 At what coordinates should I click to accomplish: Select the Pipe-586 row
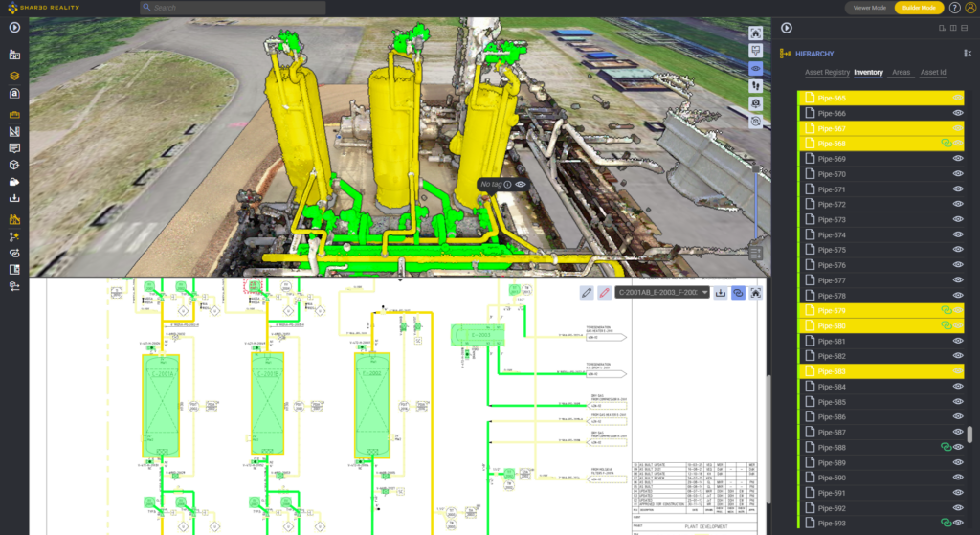(x=881, y=417)
